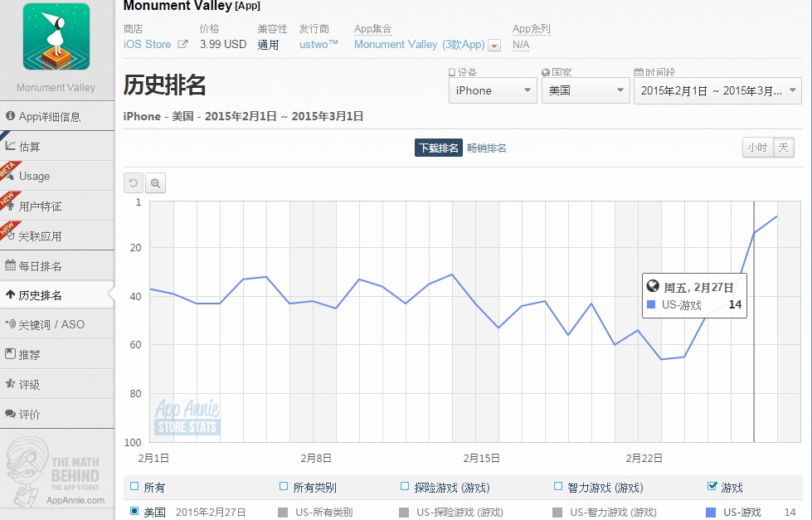Click the up arrow icon beside 历史排名

pyautogui.click(x=10, y=294)
